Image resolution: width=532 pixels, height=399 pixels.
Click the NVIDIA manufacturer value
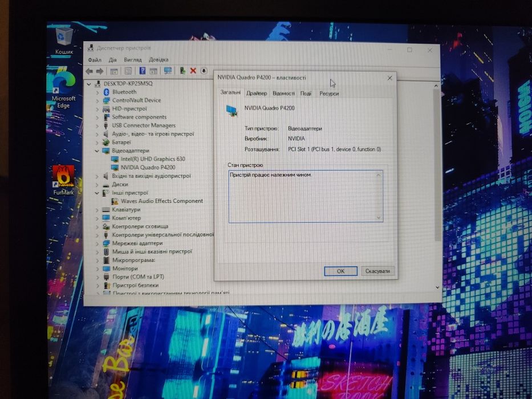coord(296,139)
